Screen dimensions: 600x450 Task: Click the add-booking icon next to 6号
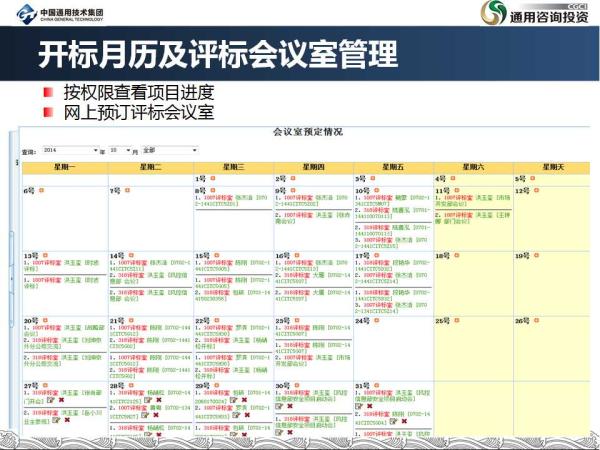[x=40, y=189]
